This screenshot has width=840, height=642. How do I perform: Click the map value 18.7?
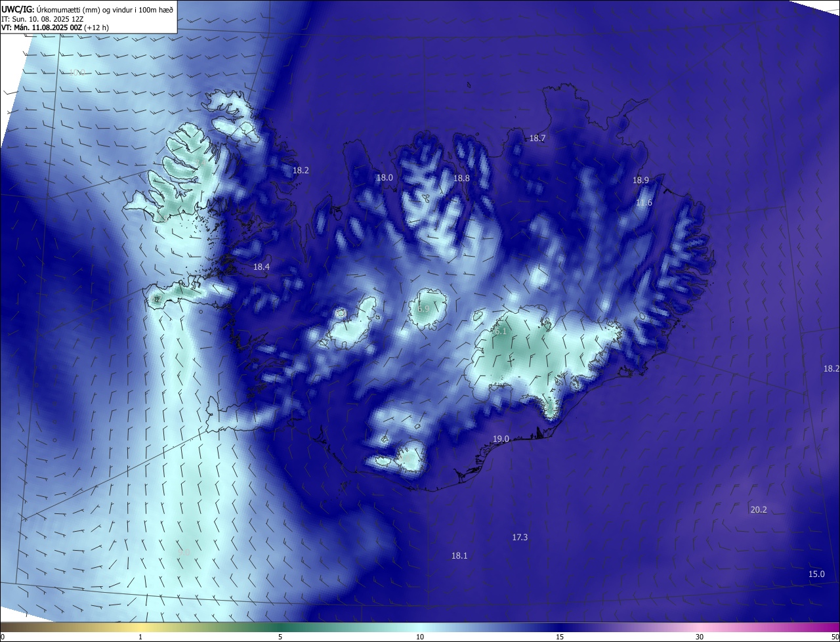537,138
